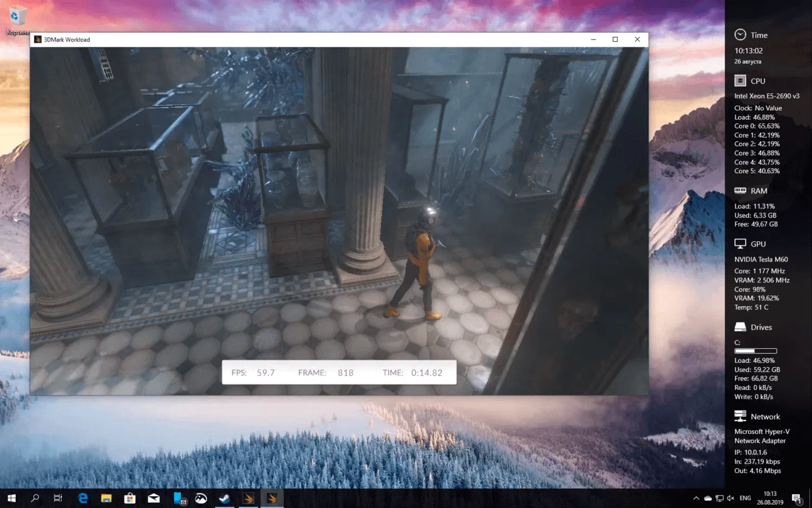Image resolution: width=812 pixels, height=508 pixels.
Task: Click the Drives disk icon in sidebar
Action: [740, 327]
